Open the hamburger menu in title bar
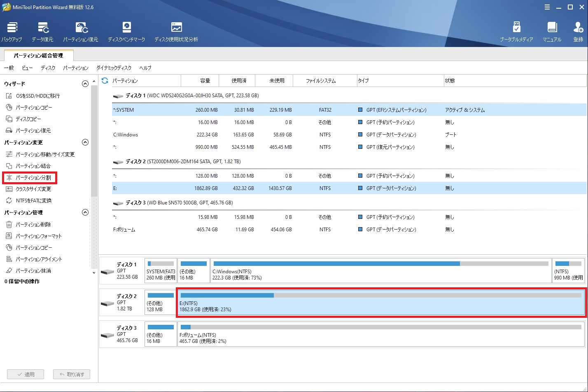 pos(547,7)
